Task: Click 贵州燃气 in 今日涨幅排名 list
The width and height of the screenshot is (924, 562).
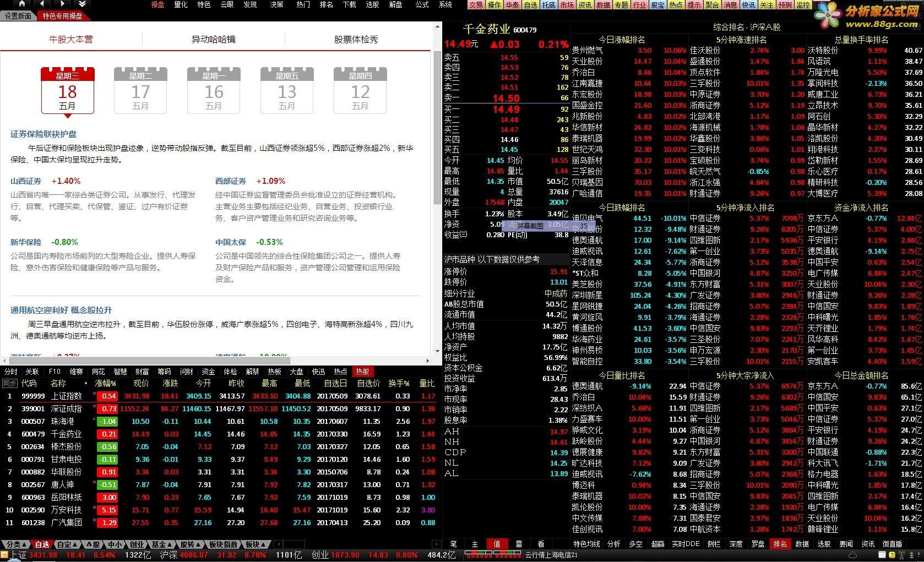Action: 587,50
